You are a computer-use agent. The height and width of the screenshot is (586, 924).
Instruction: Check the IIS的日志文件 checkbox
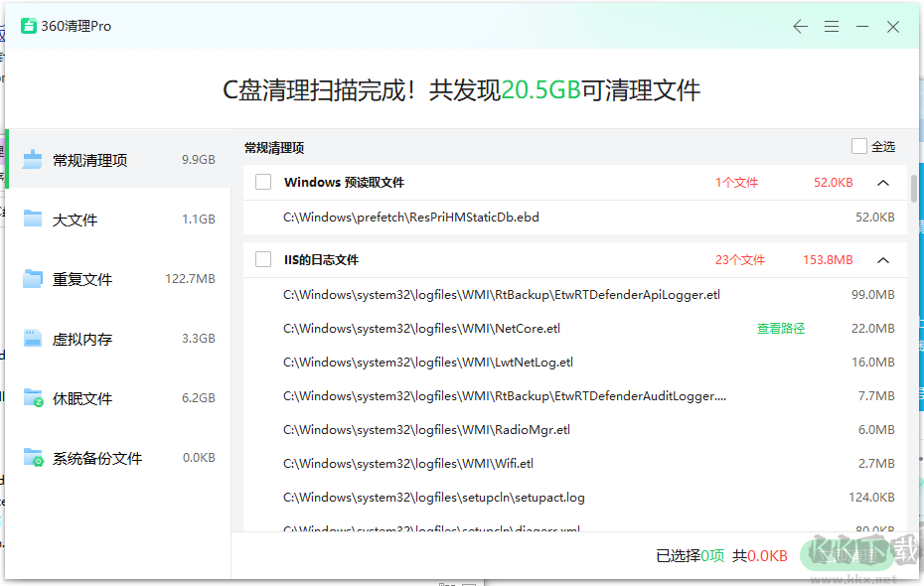[x=263, y=259]
